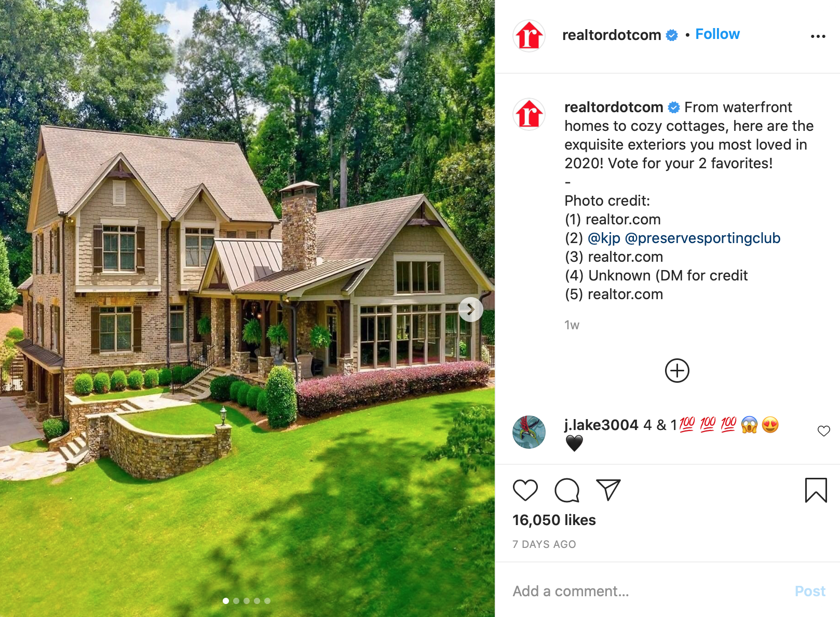Open realtordotcom avatar beside caption
The image size is (840, 617).
[529, 114]
